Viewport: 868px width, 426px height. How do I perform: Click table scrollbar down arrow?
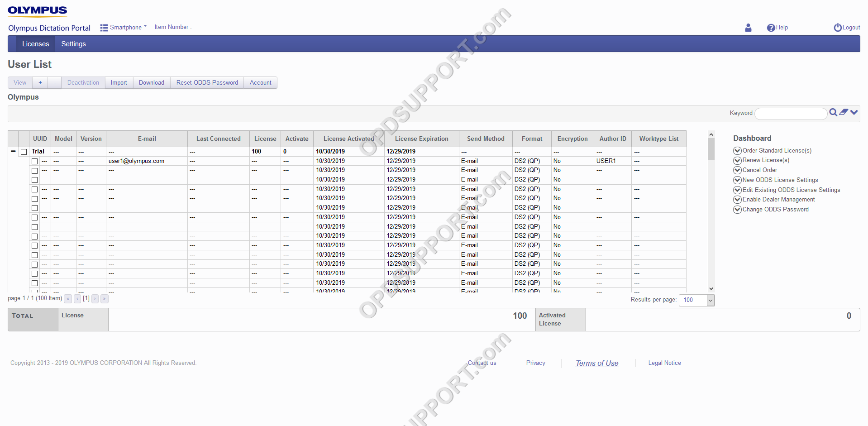point(711,288)
